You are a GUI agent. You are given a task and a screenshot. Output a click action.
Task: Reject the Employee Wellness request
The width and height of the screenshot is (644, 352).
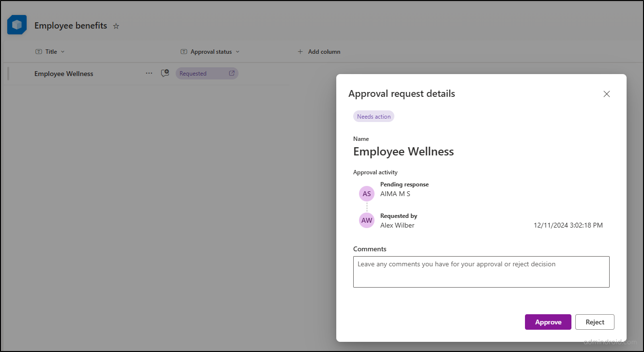(x=595, y=321)
